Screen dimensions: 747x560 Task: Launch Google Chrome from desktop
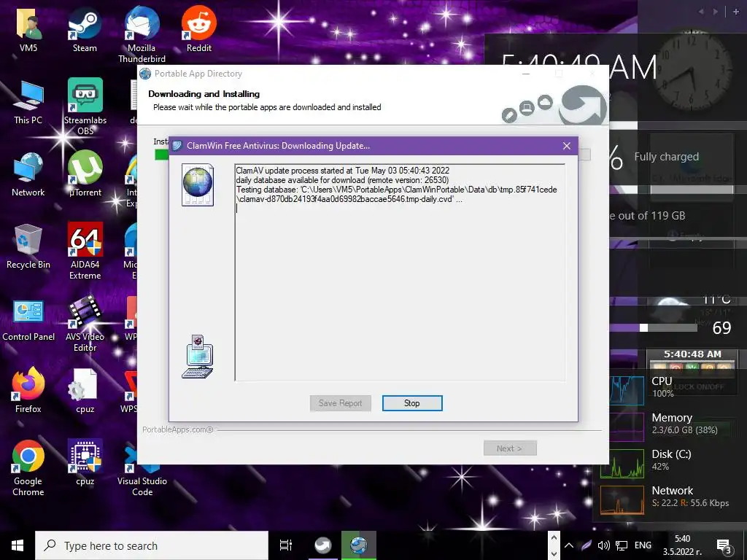(x=28, y=467)
